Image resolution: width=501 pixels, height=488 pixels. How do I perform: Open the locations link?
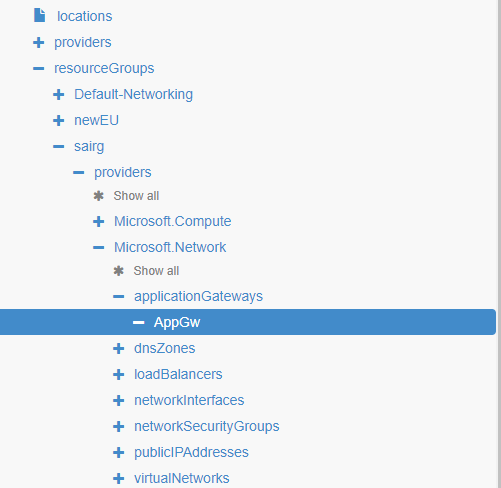click(85, 16)
